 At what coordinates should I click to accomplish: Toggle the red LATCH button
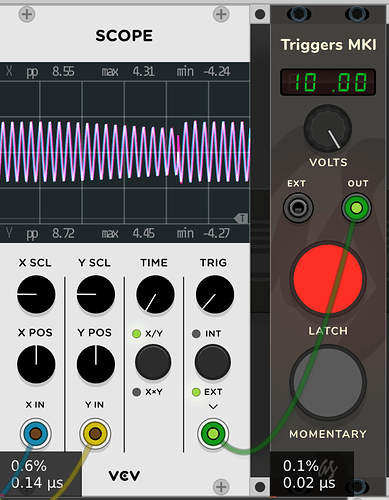[328, 279]
